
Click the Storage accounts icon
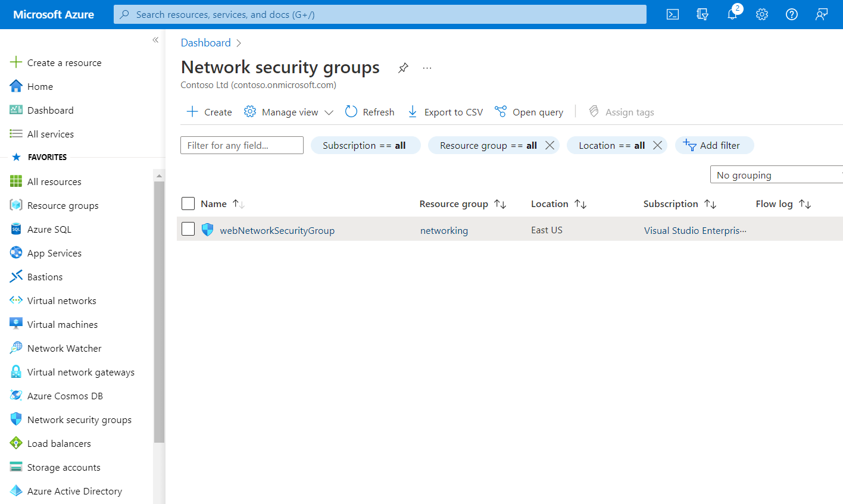pos(16,467)
